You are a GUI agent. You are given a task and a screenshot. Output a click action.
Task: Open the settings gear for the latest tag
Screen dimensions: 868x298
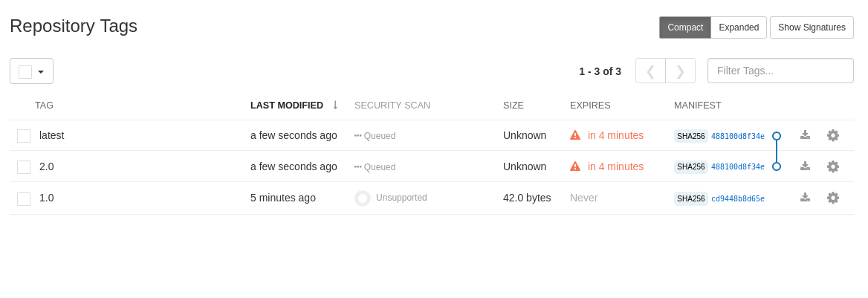point(833,135)
